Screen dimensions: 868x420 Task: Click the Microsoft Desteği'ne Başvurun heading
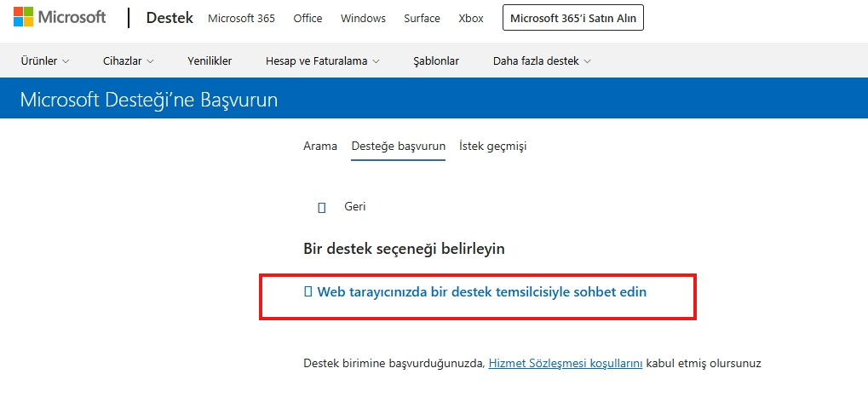coord(149,100)
